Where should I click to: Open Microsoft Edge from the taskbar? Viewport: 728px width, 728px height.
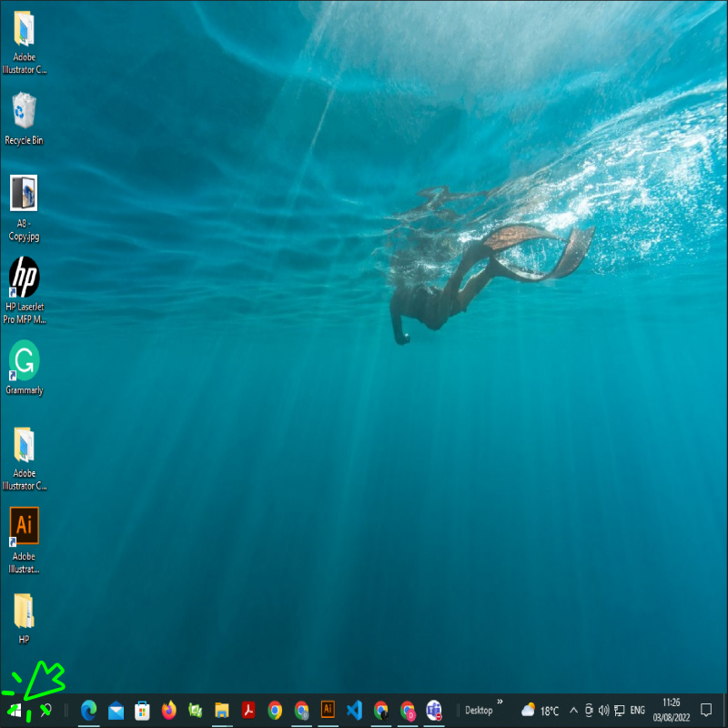coord(87,710)
